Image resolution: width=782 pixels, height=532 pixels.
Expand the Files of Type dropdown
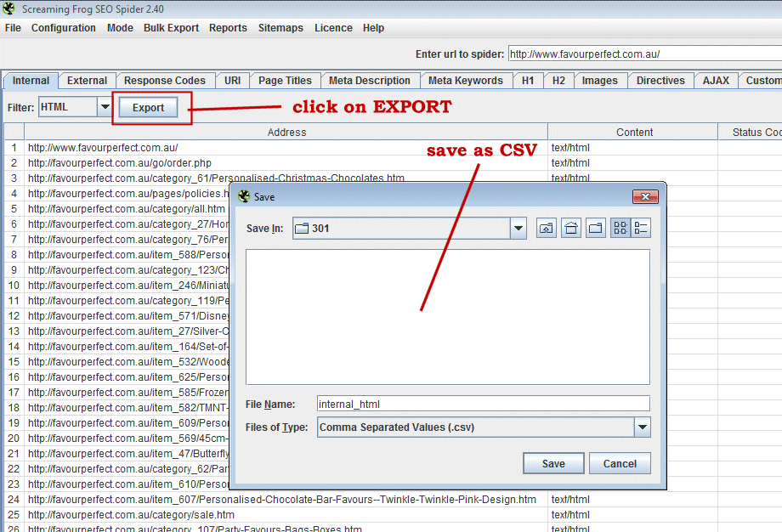pyautogui.click(x=643, y=427)
